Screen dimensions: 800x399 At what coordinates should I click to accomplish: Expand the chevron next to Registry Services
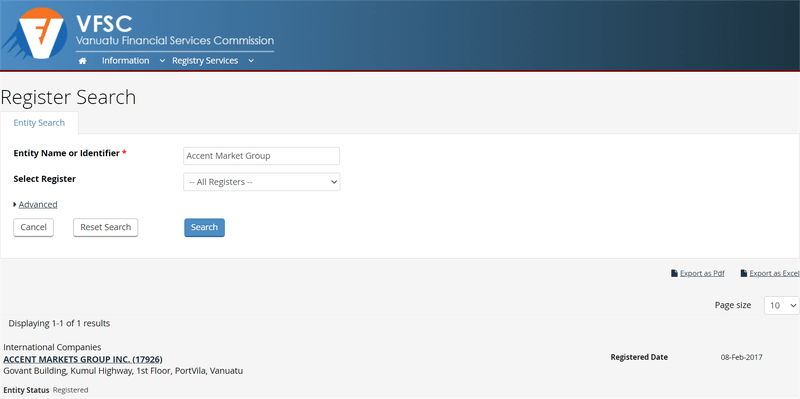click(251, 61)
